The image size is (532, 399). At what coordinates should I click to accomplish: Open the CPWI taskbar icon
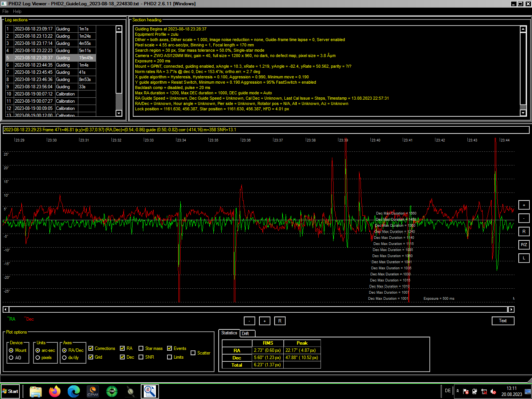(x=93, y=391)
